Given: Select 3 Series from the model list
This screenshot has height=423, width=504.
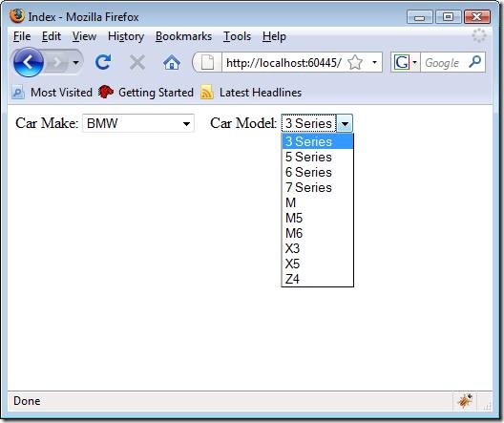Looking at the screenshot, I should point(318,141).
